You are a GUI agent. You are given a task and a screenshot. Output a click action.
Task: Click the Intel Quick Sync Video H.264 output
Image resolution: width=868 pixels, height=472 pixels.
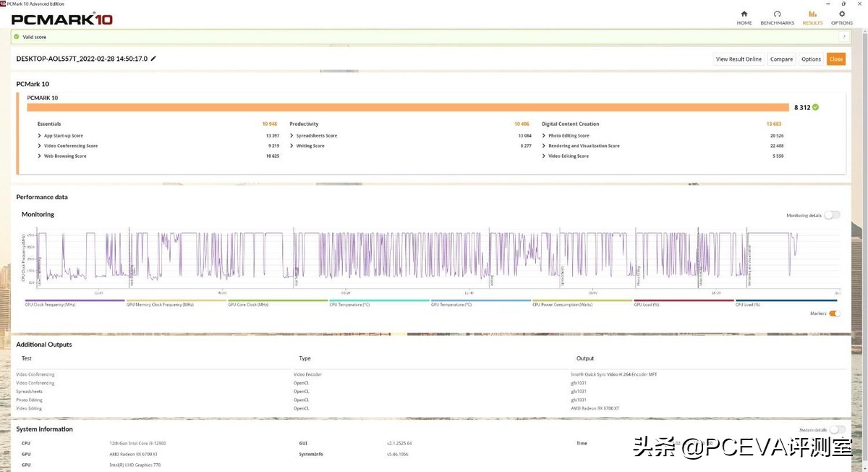(613, 374)
